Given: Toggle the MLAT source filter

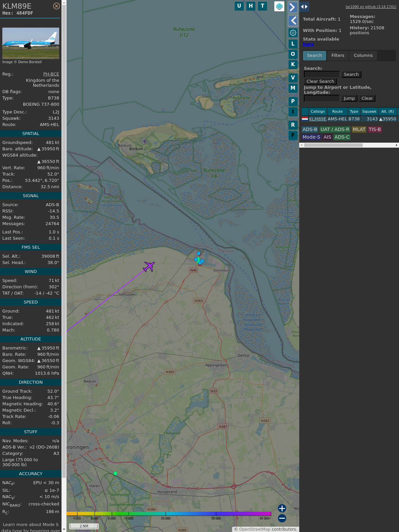Looking at the screenshot, I should click(359, 129).
